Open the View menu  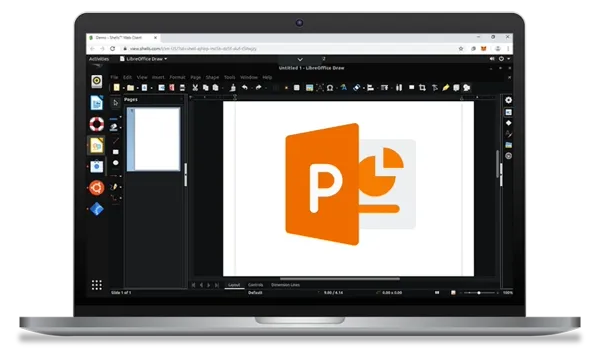(x=142, y=77)
